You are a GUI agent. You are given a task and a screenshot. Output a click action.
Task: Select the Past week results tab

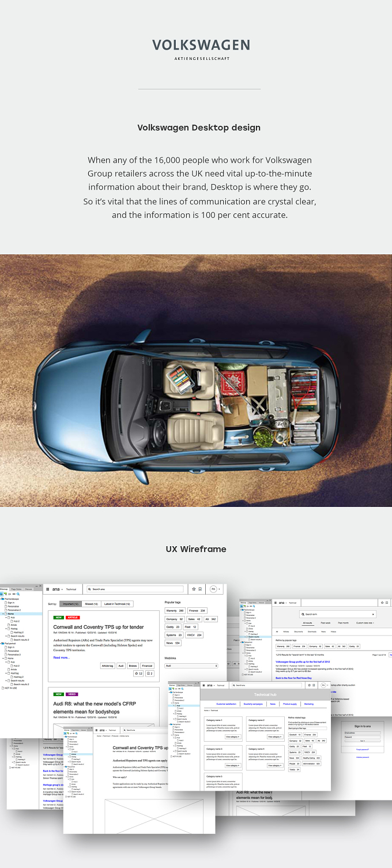326,623
